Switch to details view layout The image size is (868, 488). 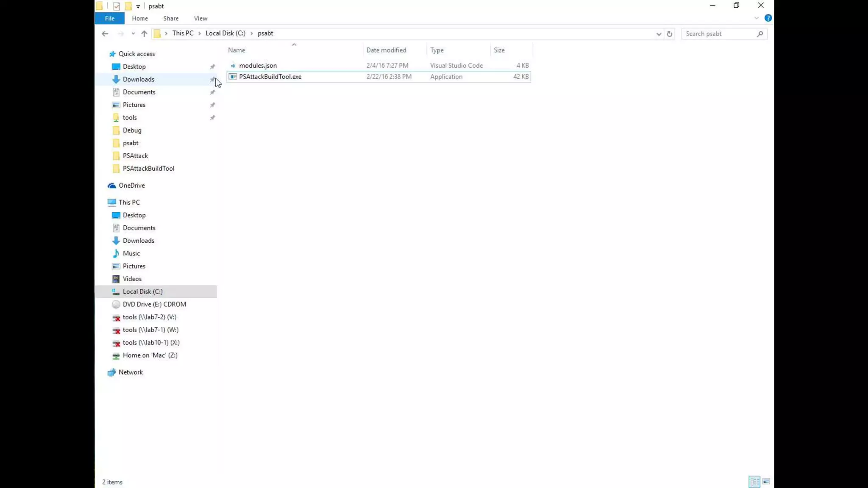(x=754, y=482)
